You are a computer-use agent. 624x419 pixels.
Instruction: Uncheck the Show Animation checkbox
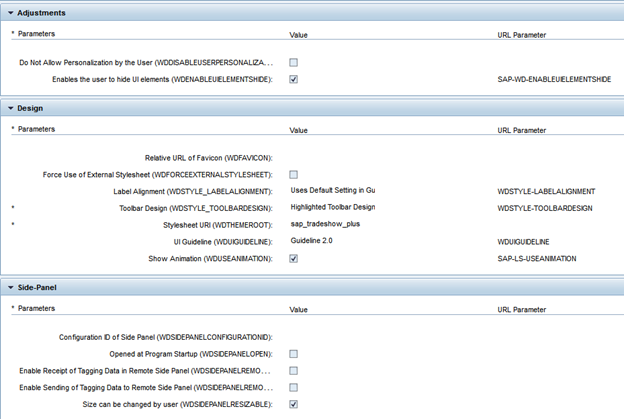pyautogui.click(x=293, y=259)
